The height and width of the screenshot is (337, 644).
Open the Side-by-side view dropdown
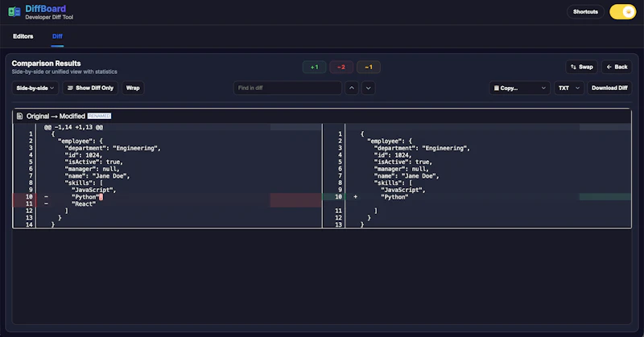pyautogui.click(x=35, y=88)
